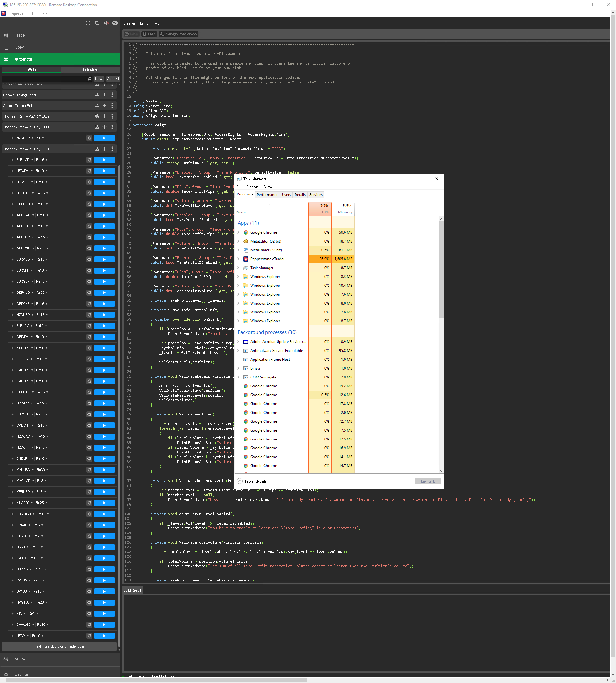
Task: Build Thomas - Renko PSAR (1.0.1) cBot
Action: (97, 127)
